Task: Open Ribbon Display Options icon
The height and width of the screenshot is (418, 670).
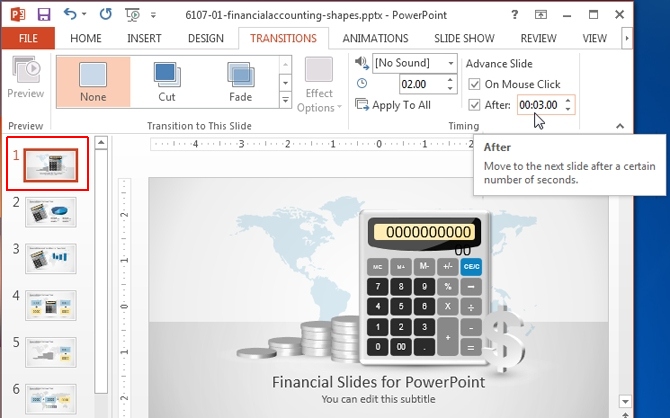Action: click(x=541, y=15)
